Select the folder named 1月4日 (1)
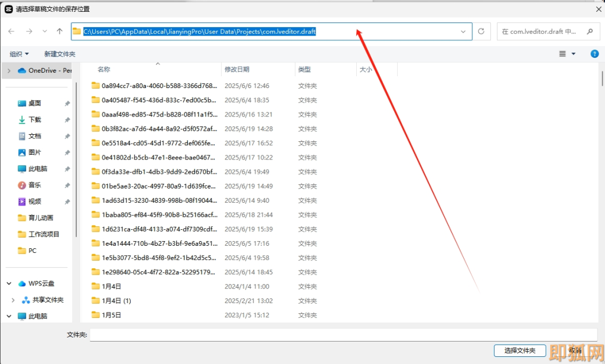This screenshot has width=605, height=364. (112, 301)
